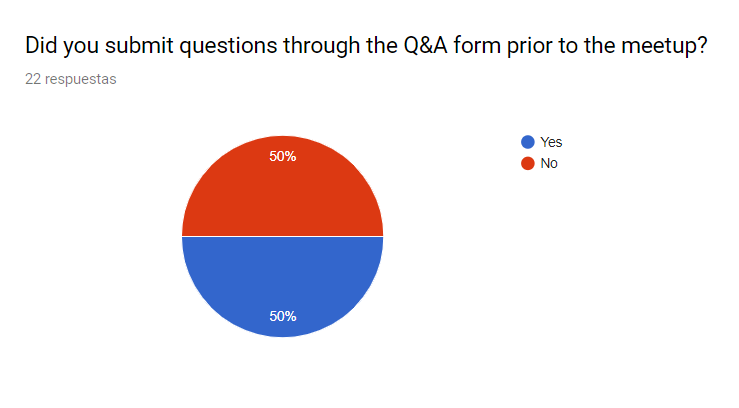Click the word "Did" starting the question
The image size is (739, 408).
pos(41,46)
